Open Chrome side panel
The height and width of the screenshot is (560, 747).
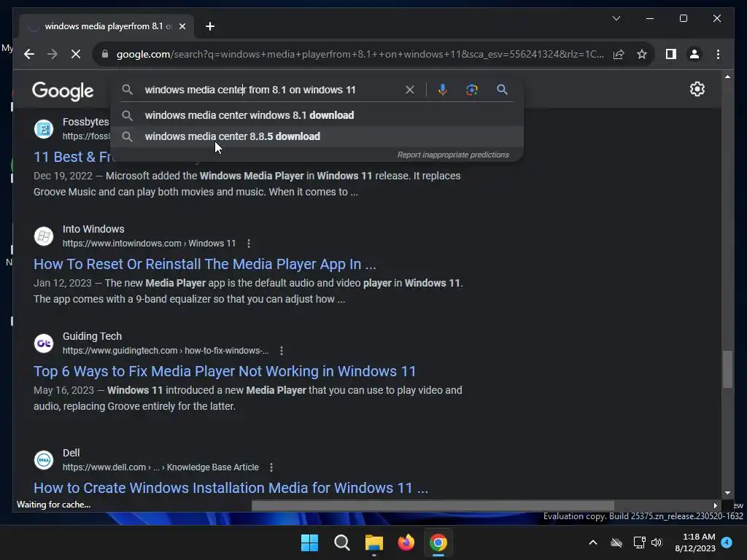tap(671, 54)
